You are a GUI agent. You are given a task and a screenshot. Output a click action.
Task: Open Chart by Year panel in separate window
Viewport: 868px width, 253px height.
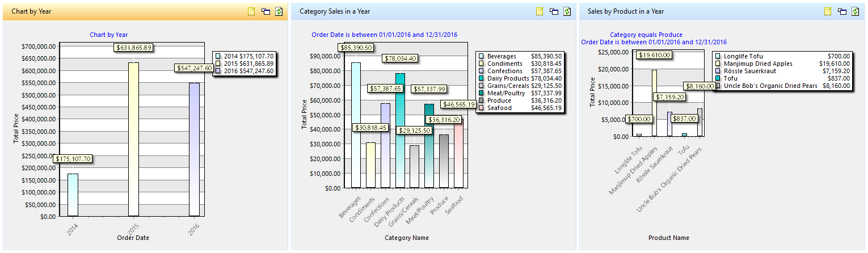click(266, 11)
